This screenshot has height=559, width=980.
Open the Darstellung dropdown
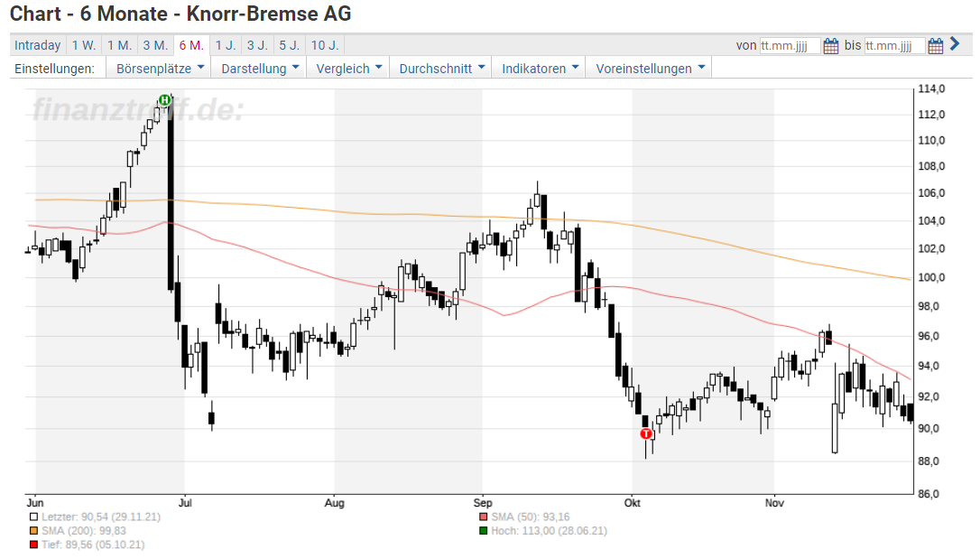[259, 68]
